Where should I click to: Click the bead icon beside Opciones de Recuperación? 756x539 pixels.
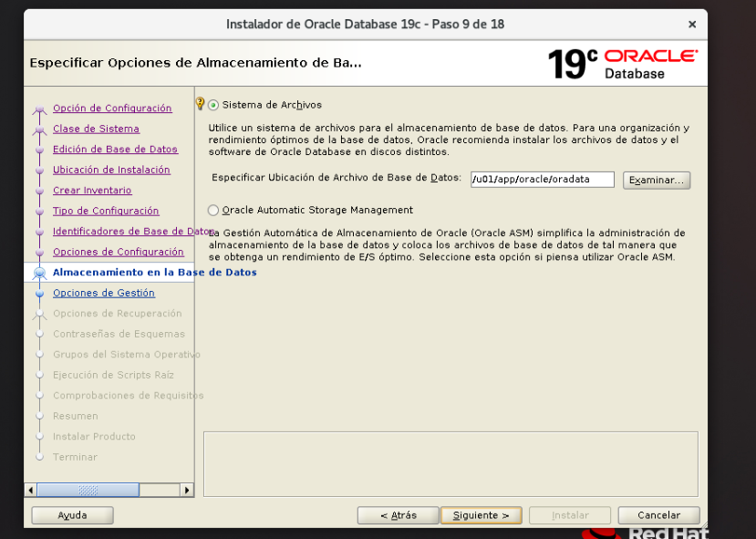point(37,313)
